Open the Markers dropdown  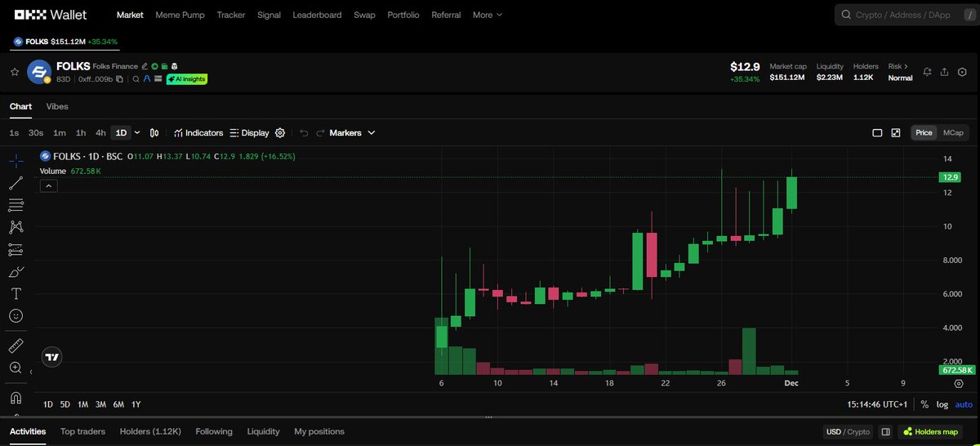[x=352, y=132]
